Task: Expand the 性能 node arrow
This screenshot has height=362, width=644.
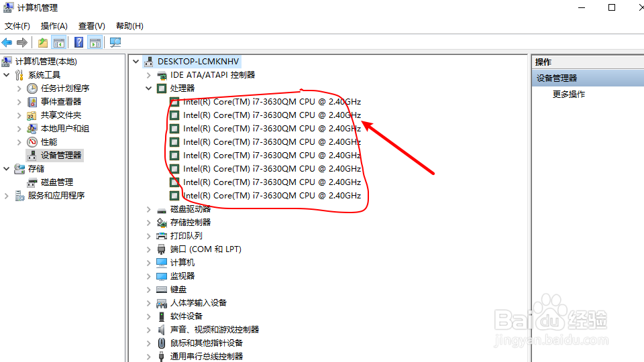Action: coord(19,142)
